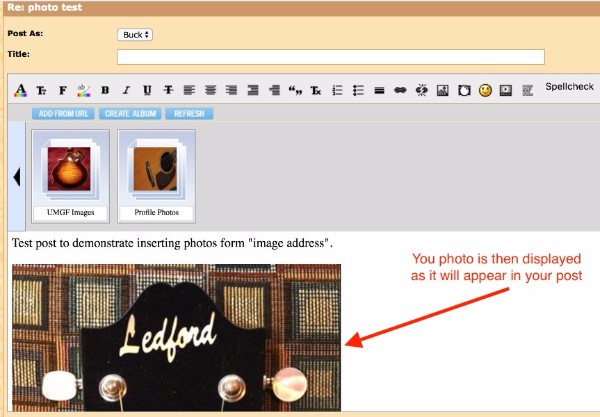
Task: Toggle bold formatting in toolbar
Action: (x=104, y=90)
